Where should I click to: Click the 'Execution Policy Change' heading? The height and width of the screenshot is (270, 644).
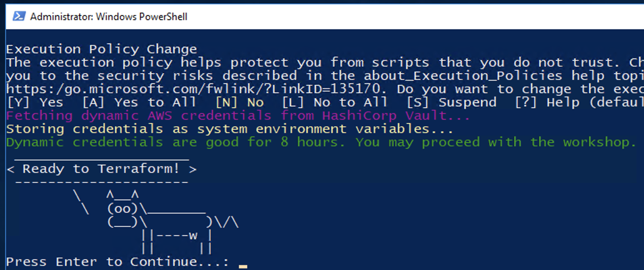point(102,49)
